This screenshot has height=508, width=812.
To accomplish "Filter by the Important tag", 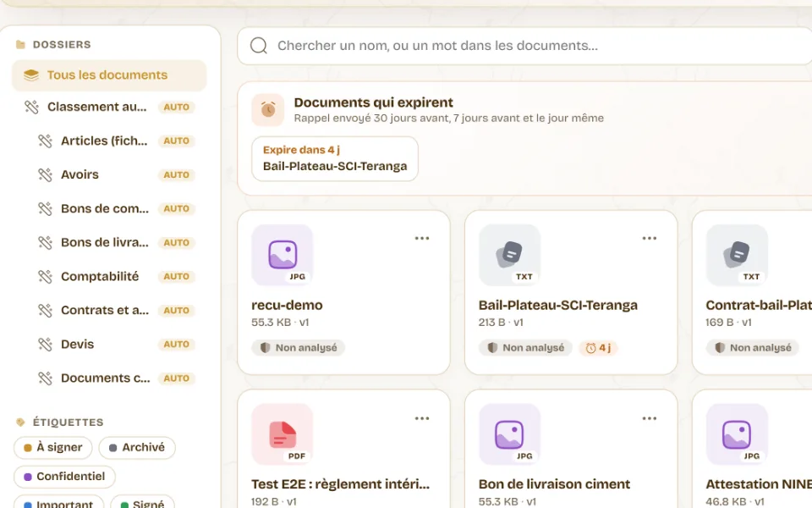I will click(x=58, y=503).
